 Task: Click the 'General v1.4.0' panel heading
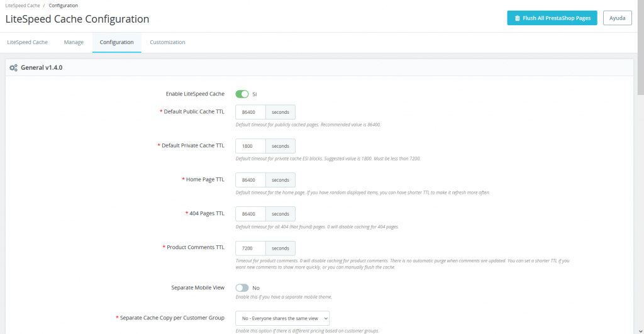coord(42,68)
